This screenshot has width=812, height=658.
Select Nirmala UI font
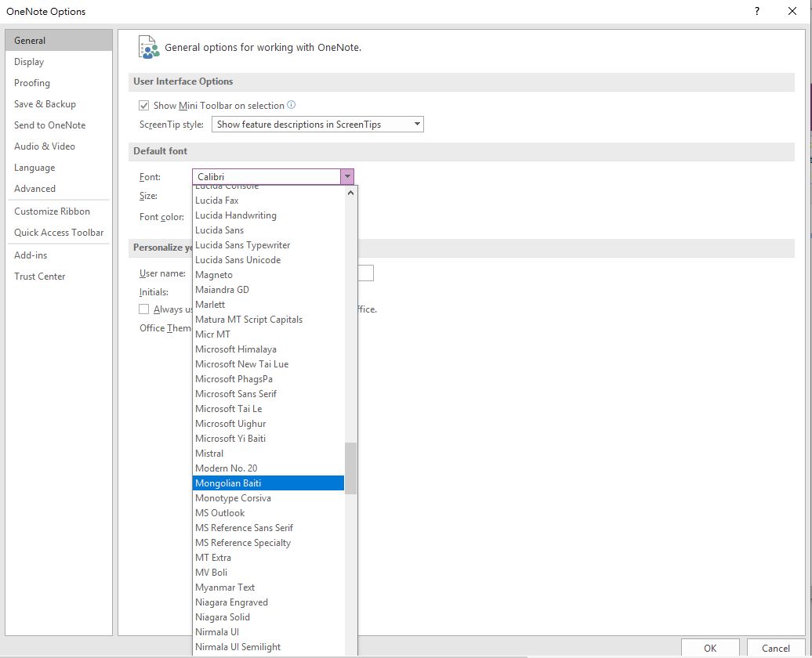click(x=268, y=632)
